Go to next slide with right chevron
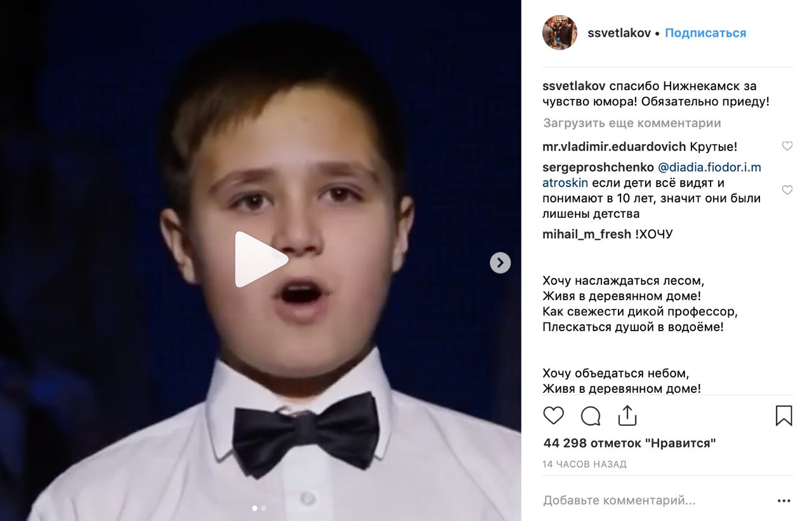Screen dimensions: 812x521 pos(500,263)
